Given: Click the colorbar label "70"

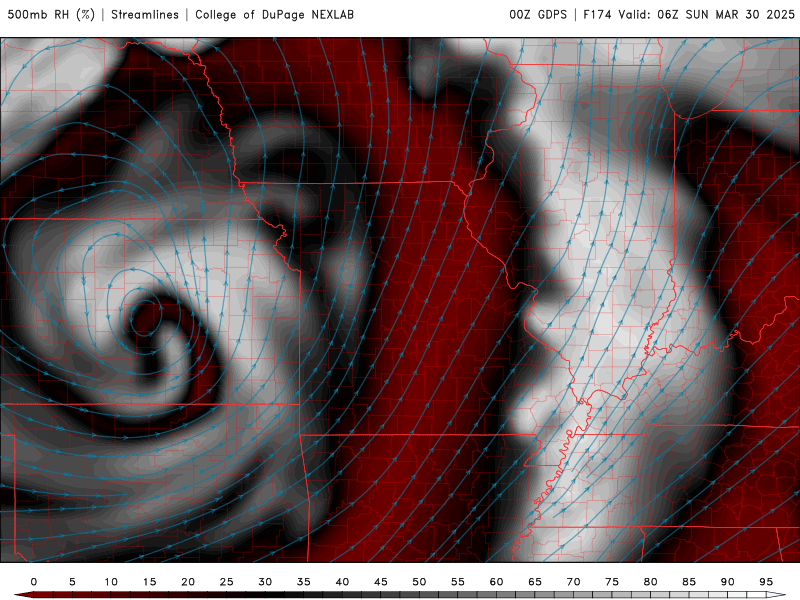Looking at the screenshot, I should tap(573, 582).
